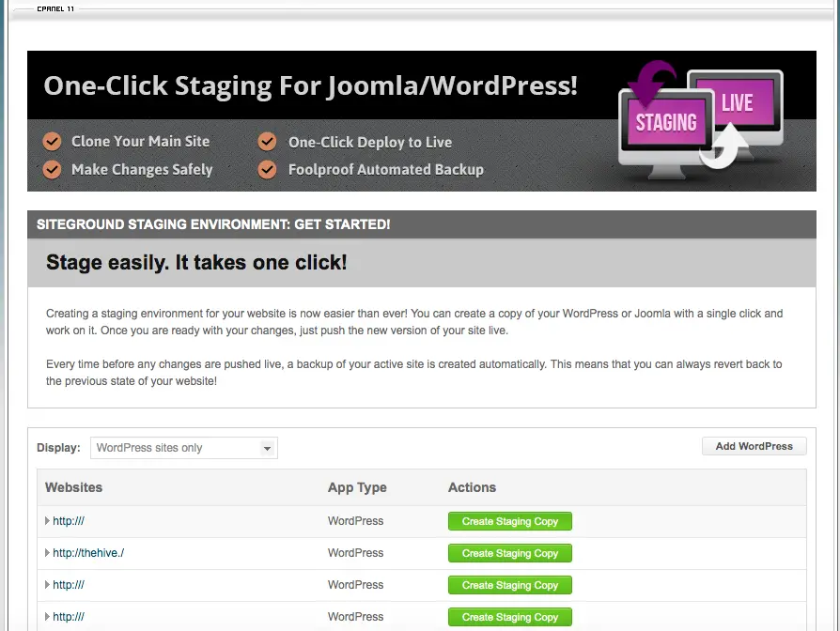Click the WordPress app type in the thehive row
The height and width of the screenshot is (631, 840).
356,553
